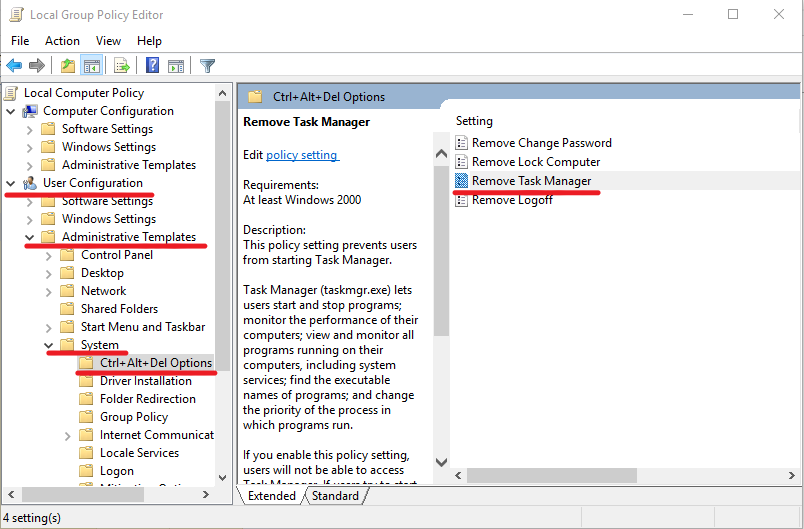Click description pane scroll up arrow
The image size is (804, 529).
(x=441, y=153)
